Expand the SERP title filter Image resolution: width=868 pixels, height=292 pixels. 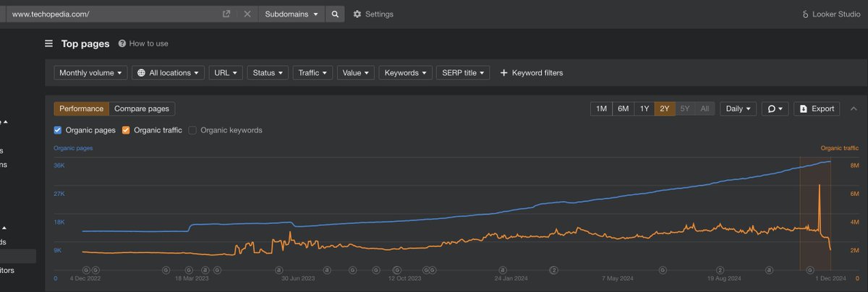coord(464,72)
